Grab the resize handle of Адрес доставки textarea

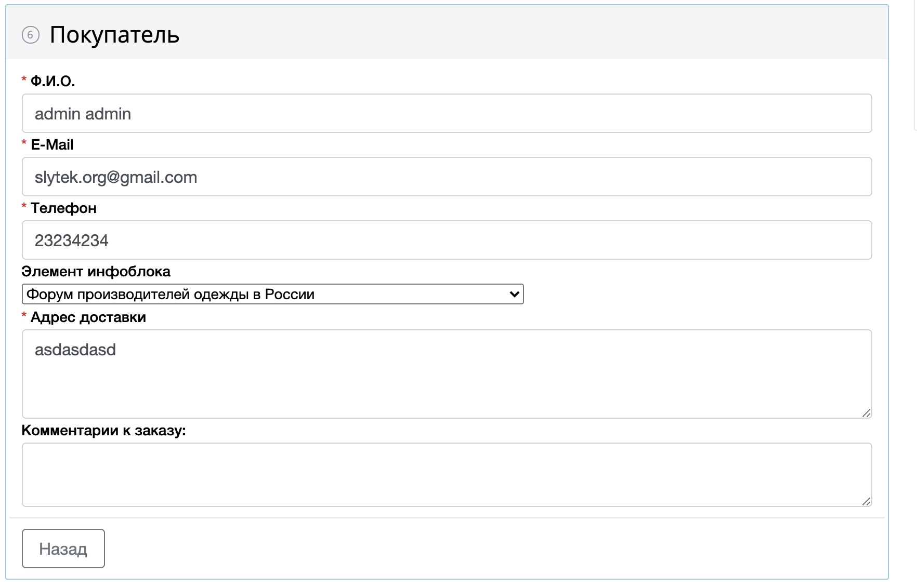click(x=866, y=413)
